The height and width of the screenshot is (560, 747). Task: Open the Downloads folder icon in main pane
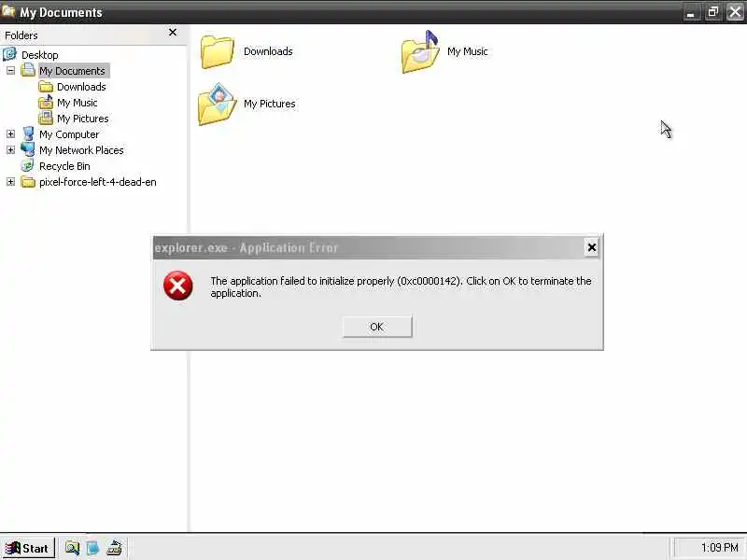(218, 51)
